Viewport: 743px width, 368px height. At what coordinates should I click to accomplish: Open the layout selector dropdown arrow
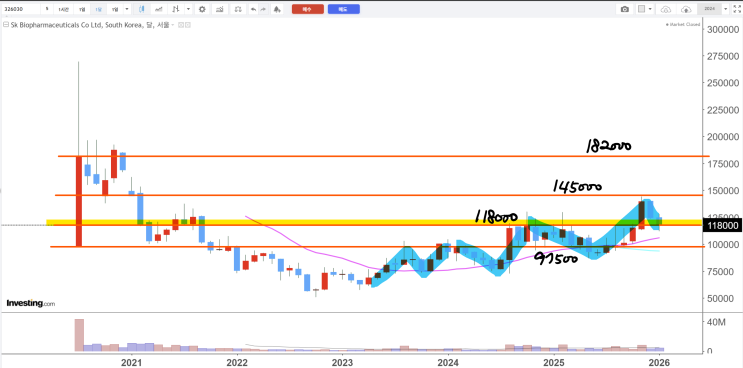[650, 9]
